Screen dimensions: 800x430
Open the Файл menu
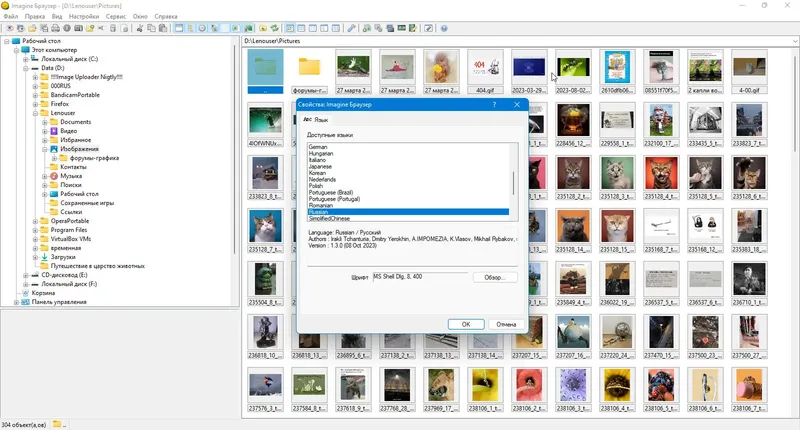[11, 16]
